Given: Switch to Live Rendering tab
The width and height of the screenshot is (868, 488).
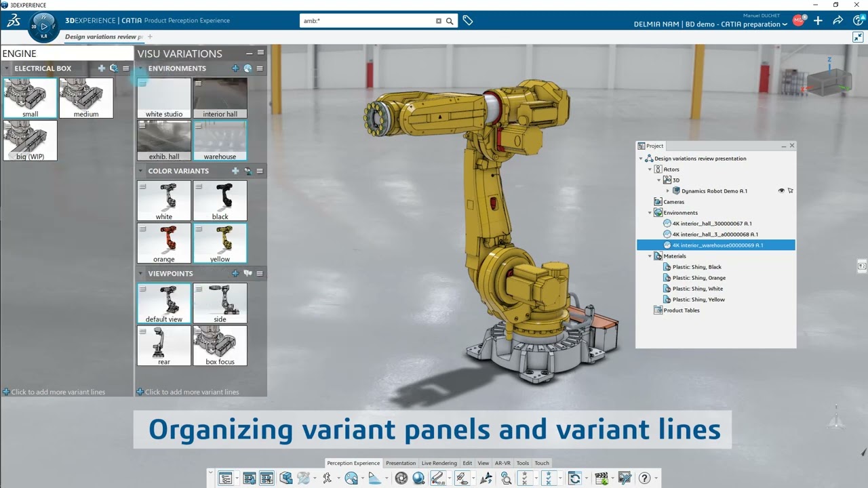Looking at the screenshot, I should pyautogui.click(x=439, y=463).
